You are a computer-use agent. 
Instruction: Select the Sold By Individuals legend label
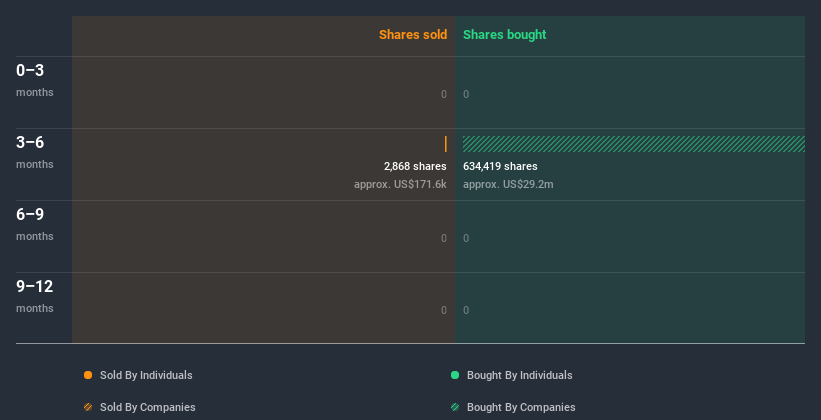146,375
